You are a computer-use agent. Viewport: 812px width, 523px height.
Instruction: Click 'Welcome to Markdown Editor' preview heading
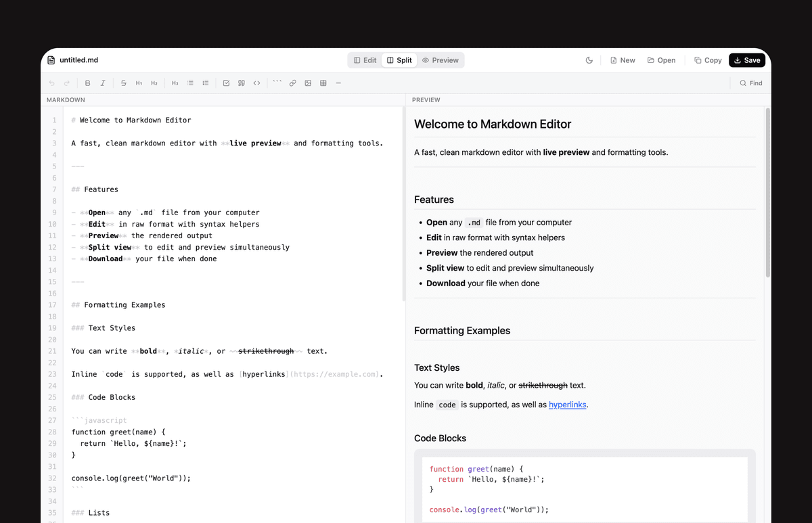coord(493,124)
